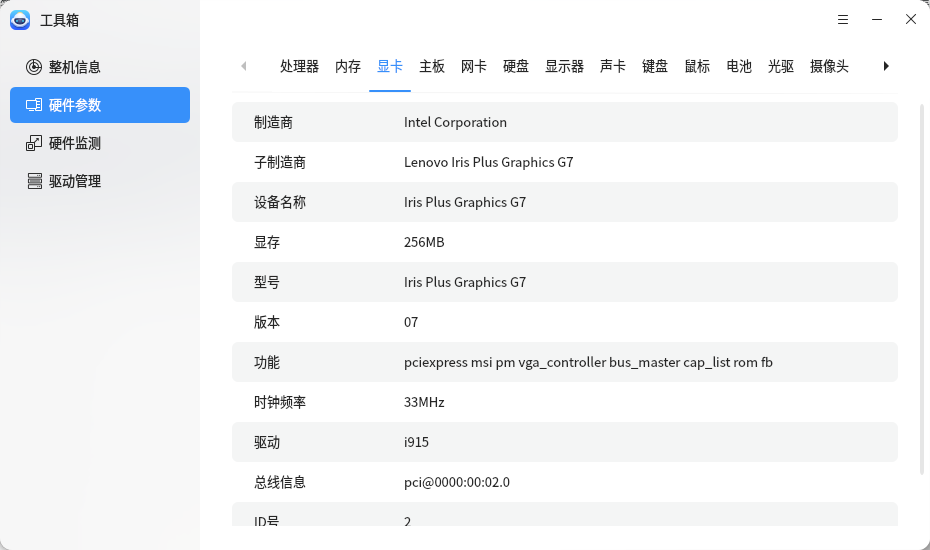Minimize the 工具箱 window
This screenshot has width=930, height=550.
877,20
